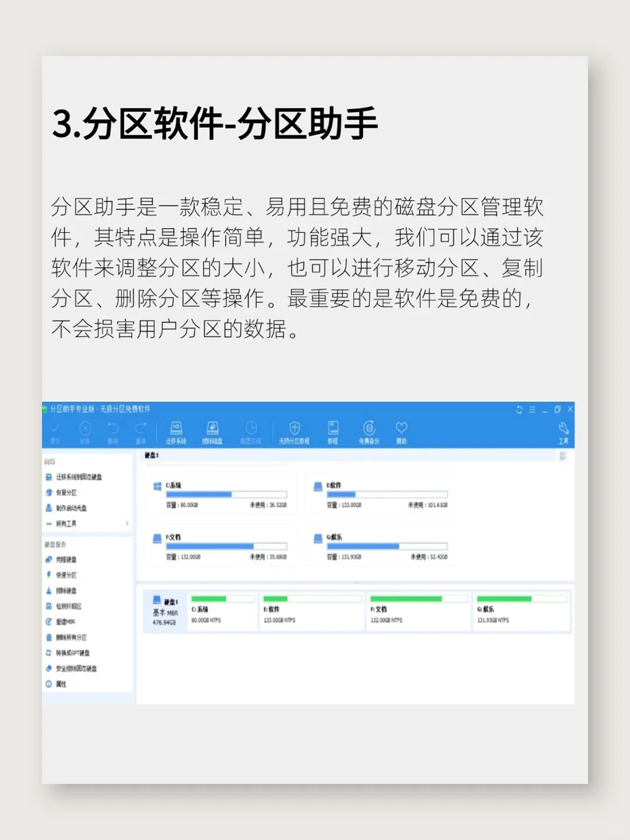Screen dimensions: 630x840
Task: Select the 迁移系统 toolbar icon
Action: [178, 432]
